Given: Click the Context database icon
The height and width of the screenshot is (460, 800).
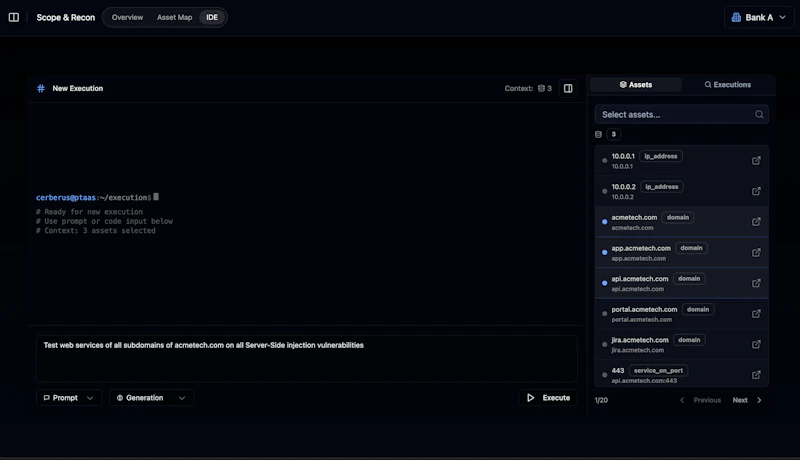Looking at the screenshot, I should click(541, 88).
